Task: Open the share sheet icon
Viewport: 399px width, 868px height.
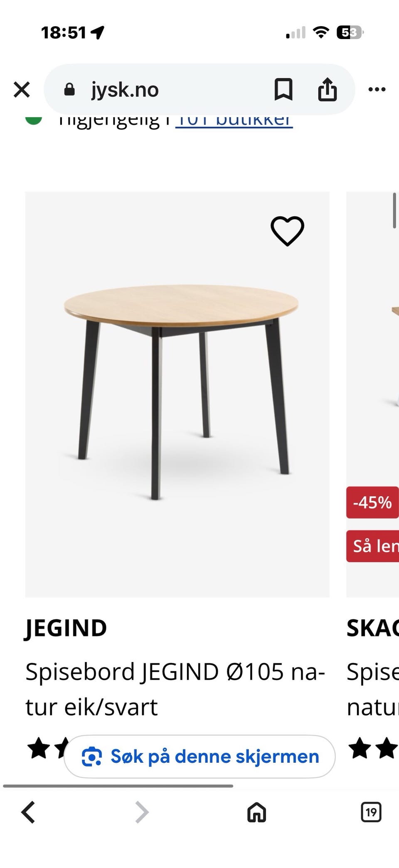Action: click(327, 89)
